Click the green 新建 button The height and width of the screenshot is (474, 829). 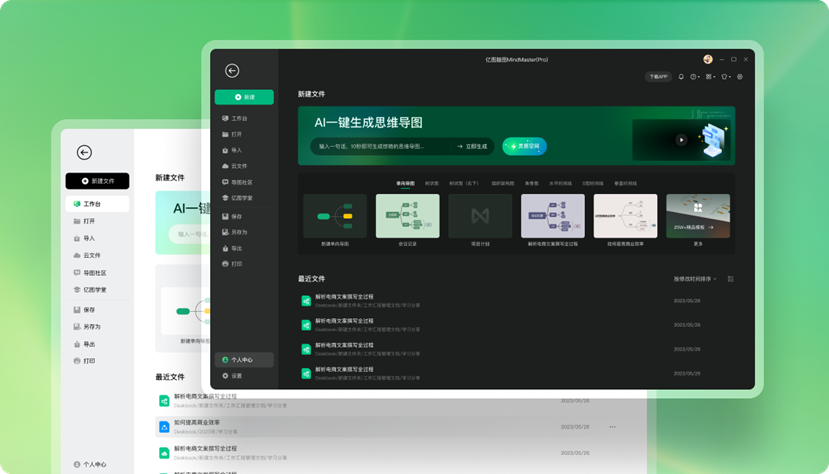point(243,97)
